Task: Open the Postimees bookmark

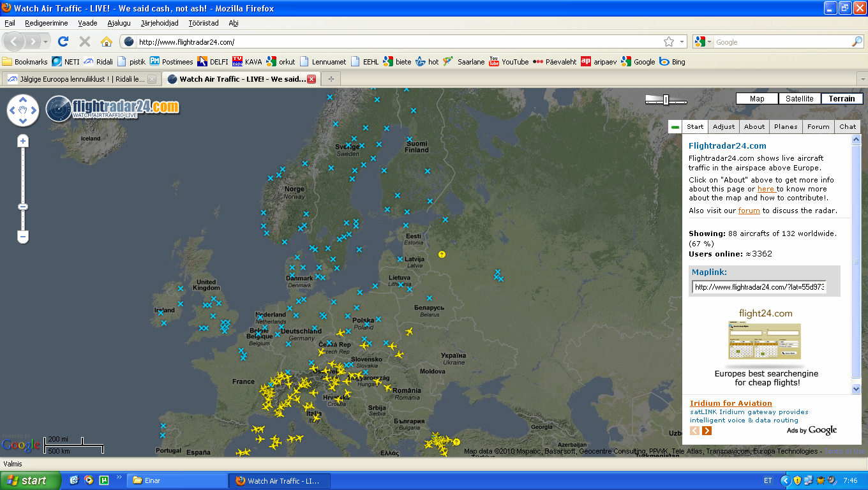Action: pyautogui.click(x=171, y=62)
